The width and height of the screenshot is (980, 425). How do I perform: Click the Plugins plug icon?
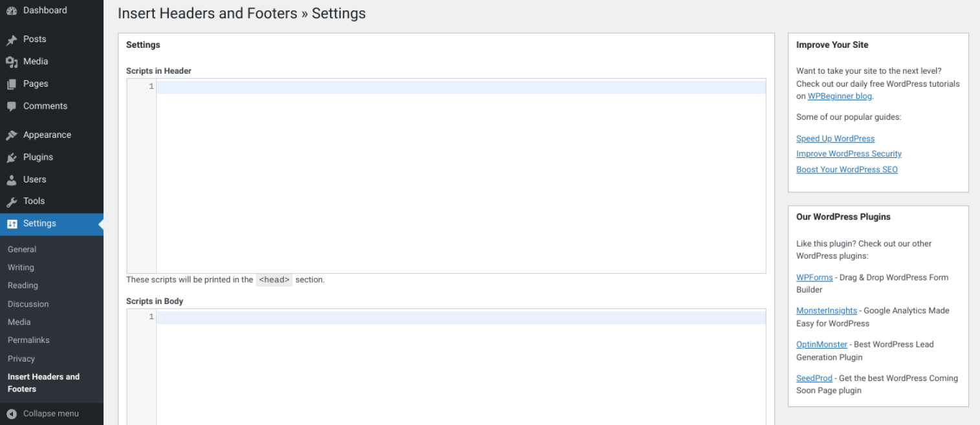point(12,158)
